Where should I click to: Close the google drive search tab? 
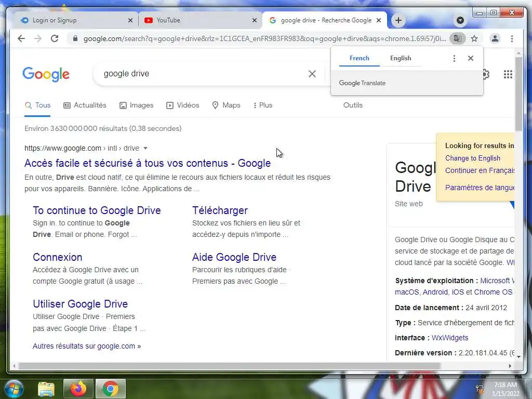pyautogui.click(x=379, y=20)
